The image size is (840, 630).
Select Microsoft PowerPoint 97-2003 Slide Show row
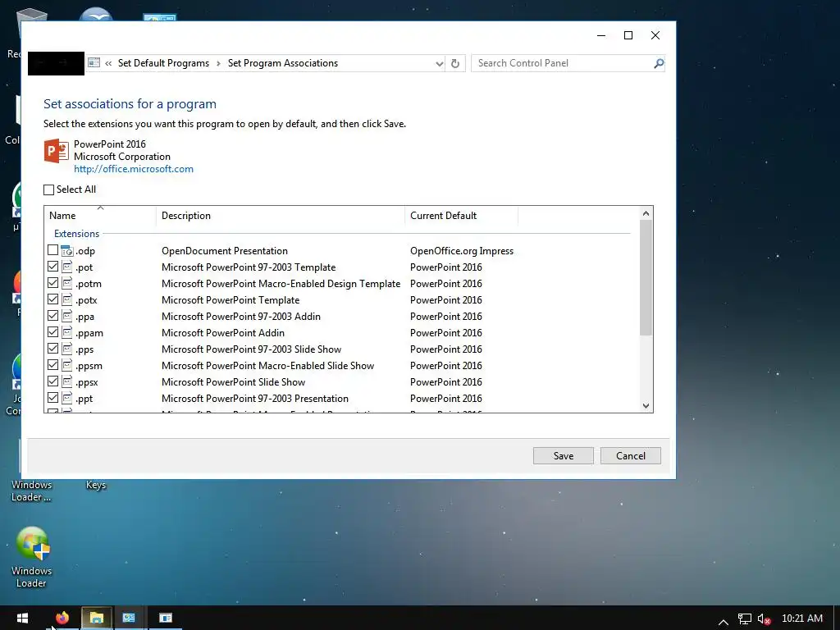click(x=339, y=349)
